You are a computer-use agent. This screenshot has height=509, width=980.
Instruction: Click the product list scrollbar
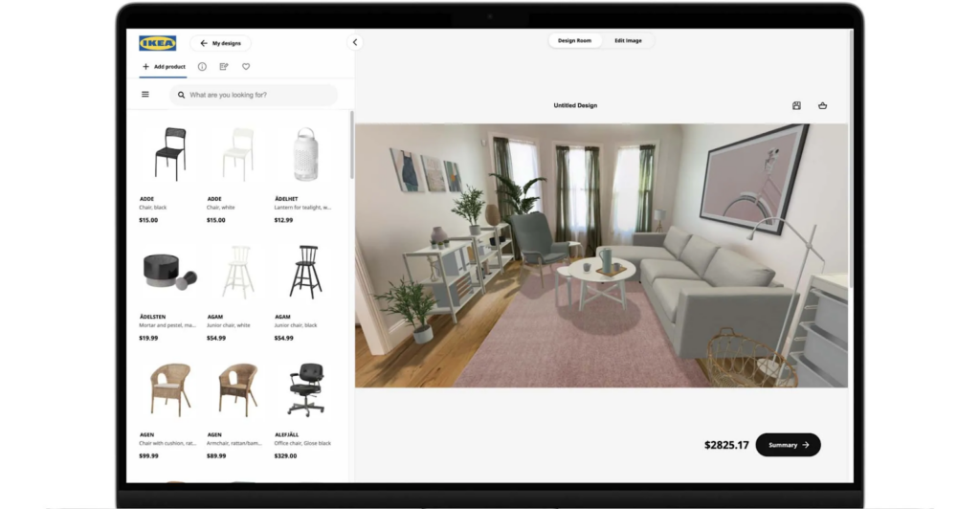[350, 144]
